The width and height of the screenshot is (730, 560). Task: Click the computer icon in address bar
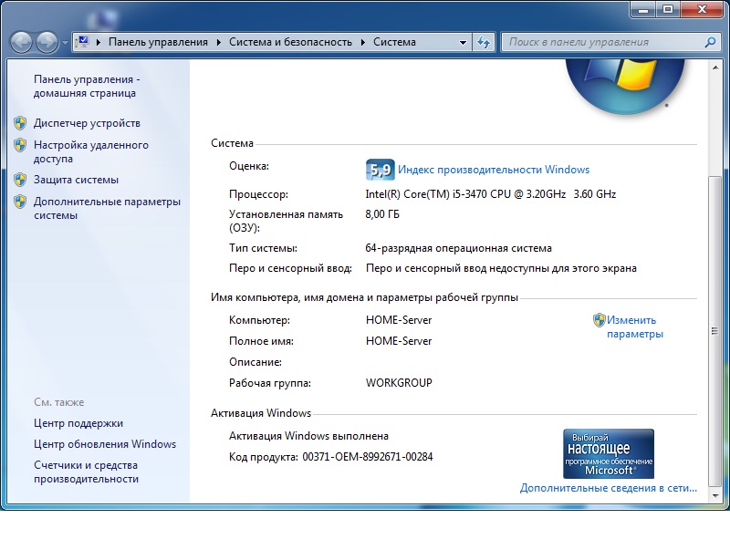click(x=82, y=42)
